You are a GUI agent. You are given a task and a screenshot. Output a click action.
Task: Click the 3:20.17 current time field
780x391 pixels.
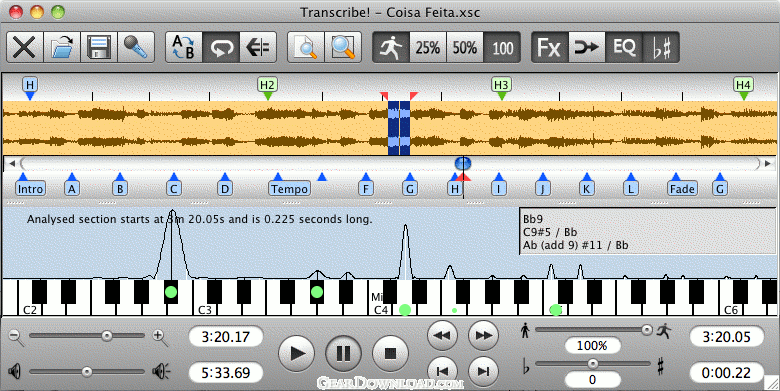tap(226, 337)
